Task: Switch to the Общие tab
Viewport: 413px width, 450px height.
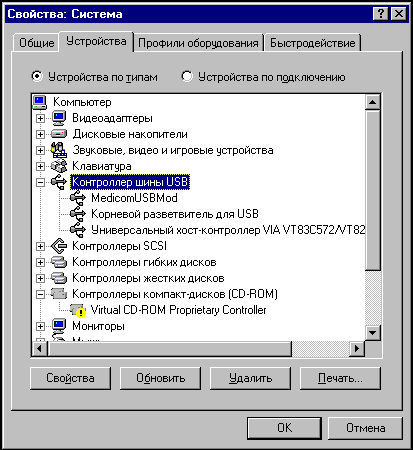Action: point(36,43)
